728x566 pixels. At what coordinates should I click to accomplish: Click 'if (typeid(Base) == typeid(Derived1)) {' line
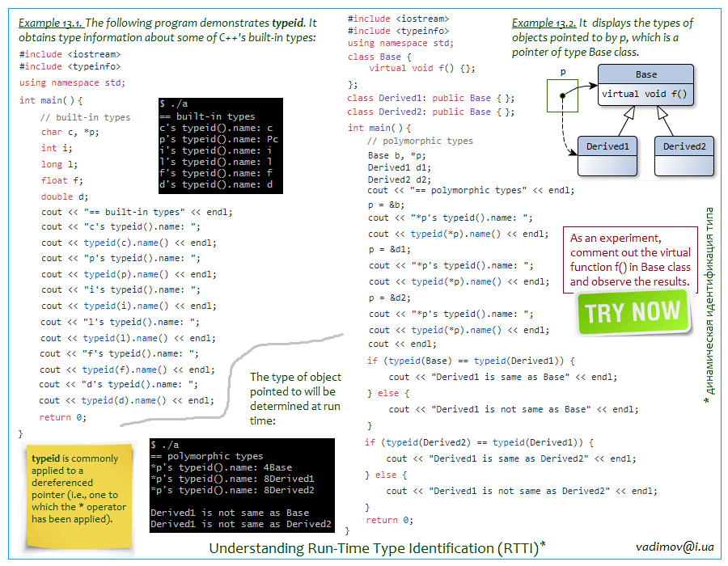[471, 361]
